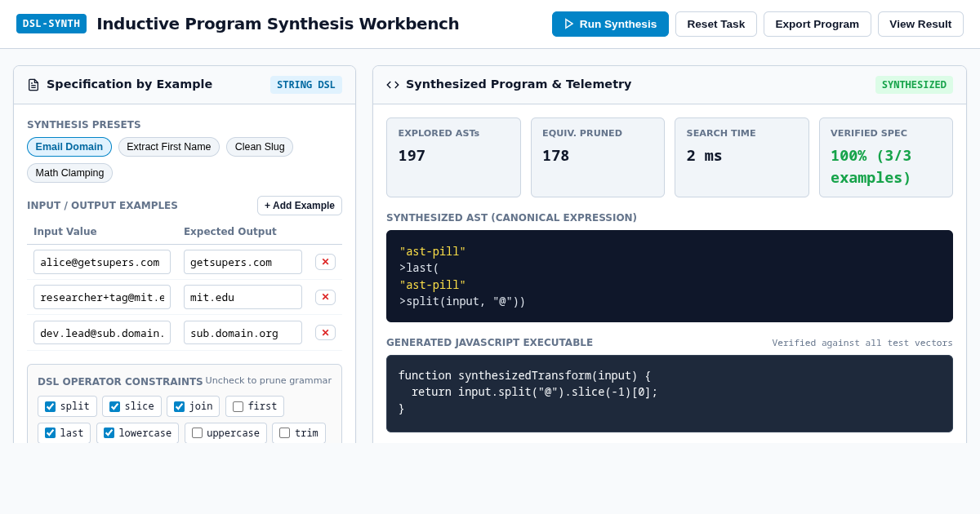Viewport: 980px width, 514px height.
Task: Click the Verified Spec 100% value
Action: point(871,166)
